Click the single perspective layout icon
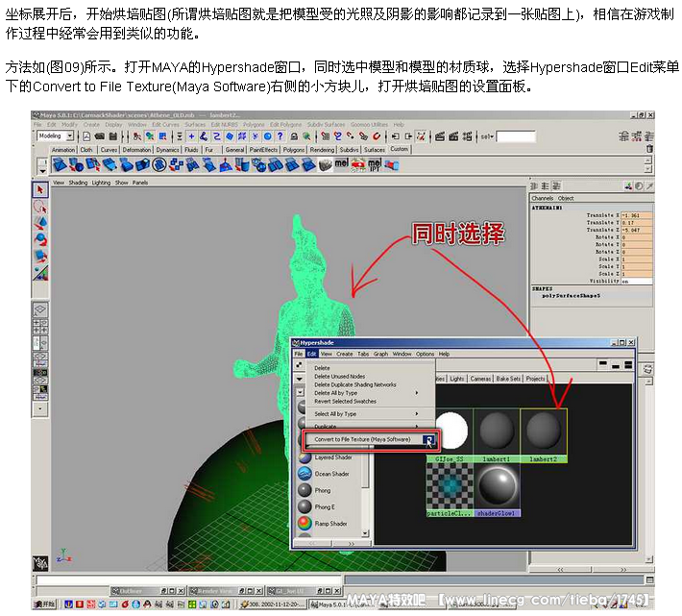 (x=40, y=309)
